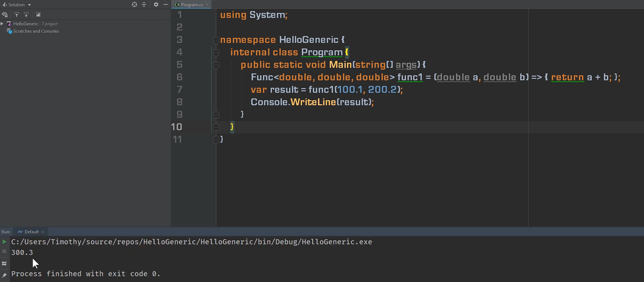
Task: Click the attach folder icon in Solution toolbar
Action: coord(5,14)
